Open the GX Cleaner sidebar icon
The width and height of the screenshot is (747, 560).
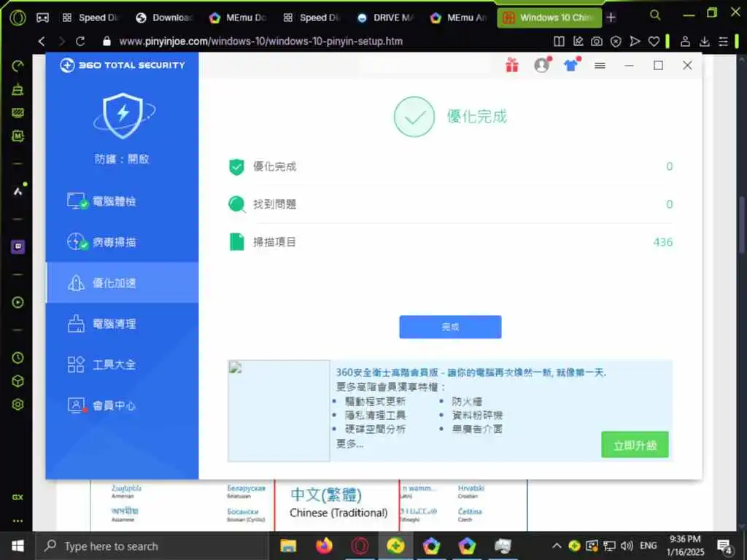point(18,89)
